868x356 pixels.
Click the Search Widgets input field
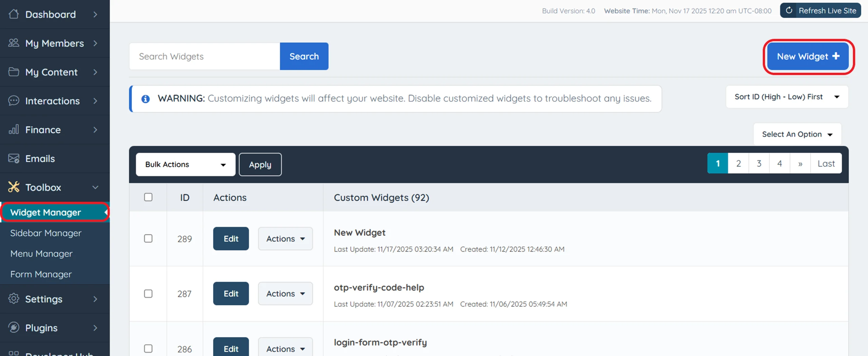click(204, 56)
